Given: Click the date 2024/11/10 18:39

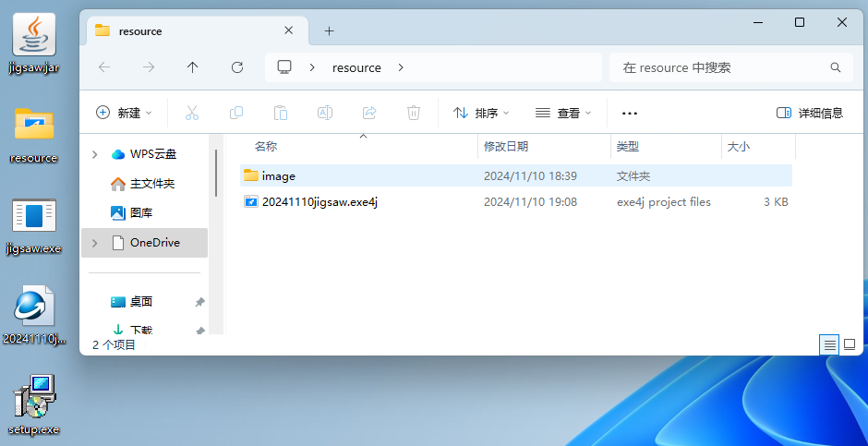Looking at the screenshot, I should [530, 176].
